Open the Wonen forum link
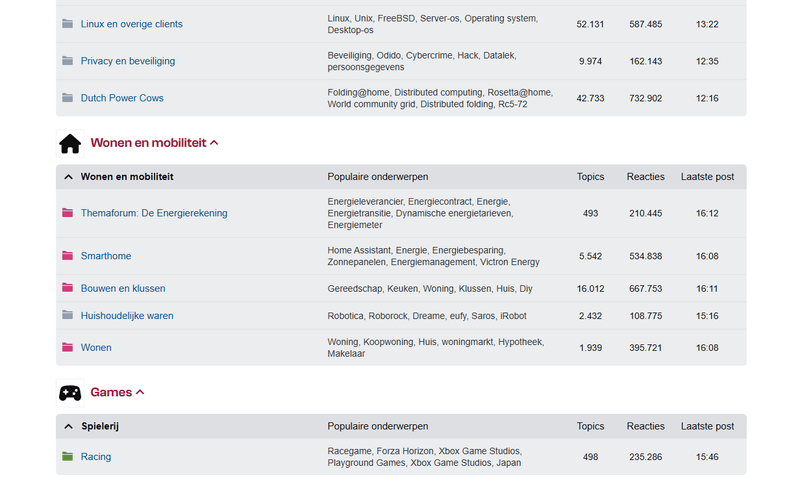The width and height of the screenshot is (800, 486). click(x=96, y=347)
